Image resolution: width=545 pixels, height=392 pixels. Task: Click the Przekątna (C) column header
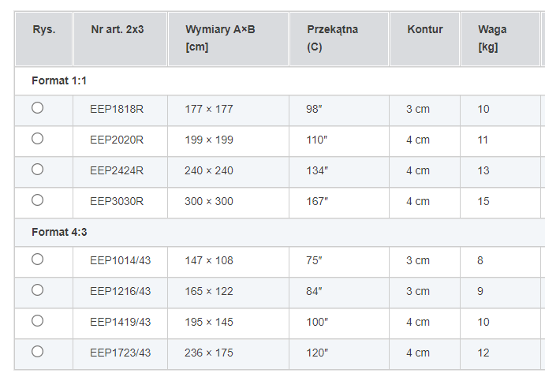332,38
